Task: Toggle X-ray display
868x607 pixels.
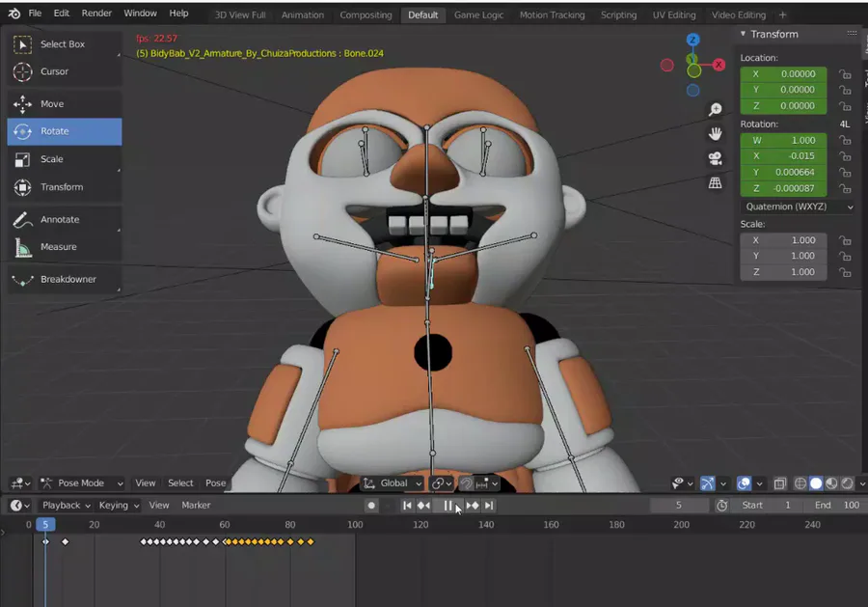Action: point(779,484)
